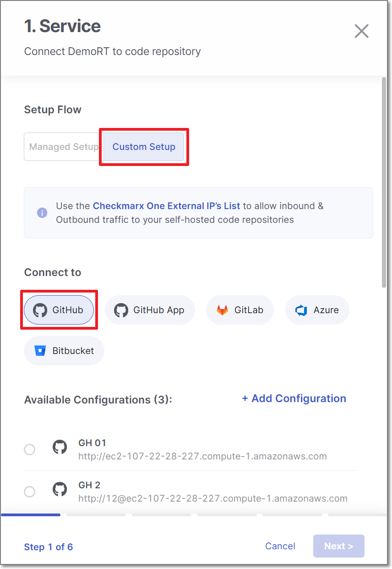Click the Azure DevOps logo icon

point(301,310)
